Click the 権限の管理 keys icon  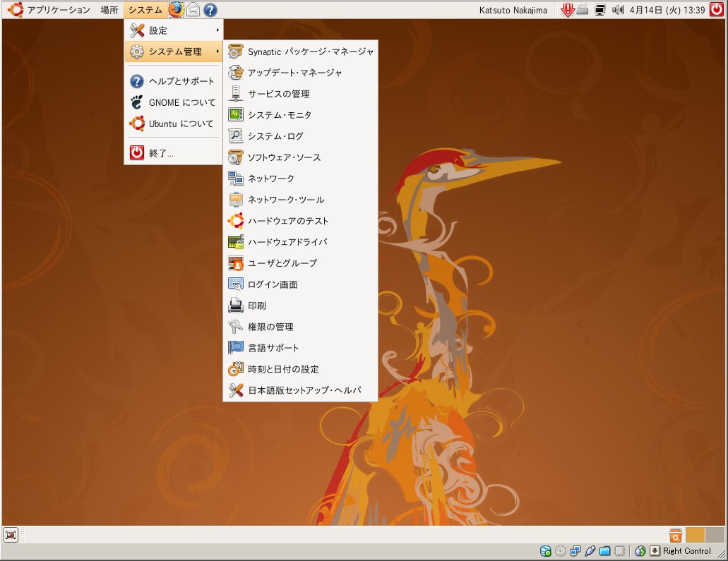[236, 327]
